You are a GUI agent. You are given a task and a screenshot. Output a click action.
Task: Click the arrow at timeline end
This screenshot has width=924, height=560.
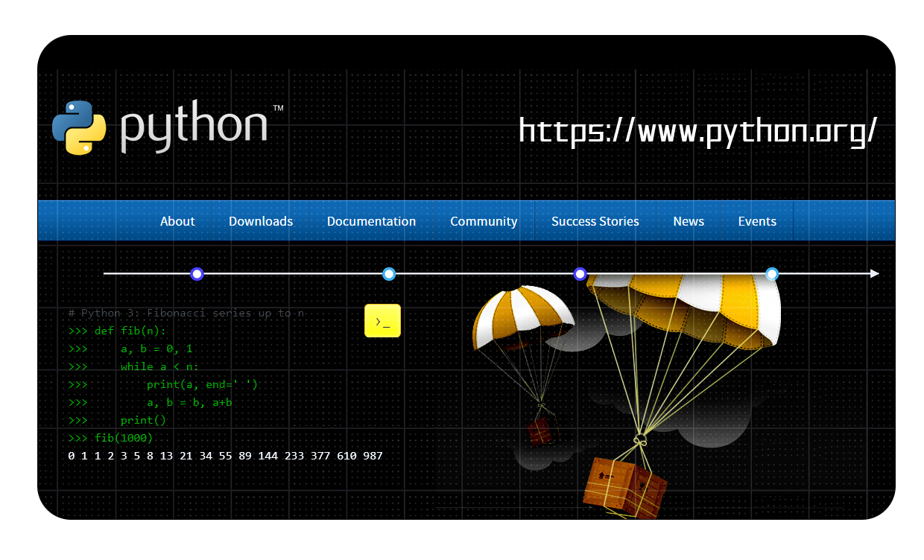pyautogui.click(x=875, y=274)
